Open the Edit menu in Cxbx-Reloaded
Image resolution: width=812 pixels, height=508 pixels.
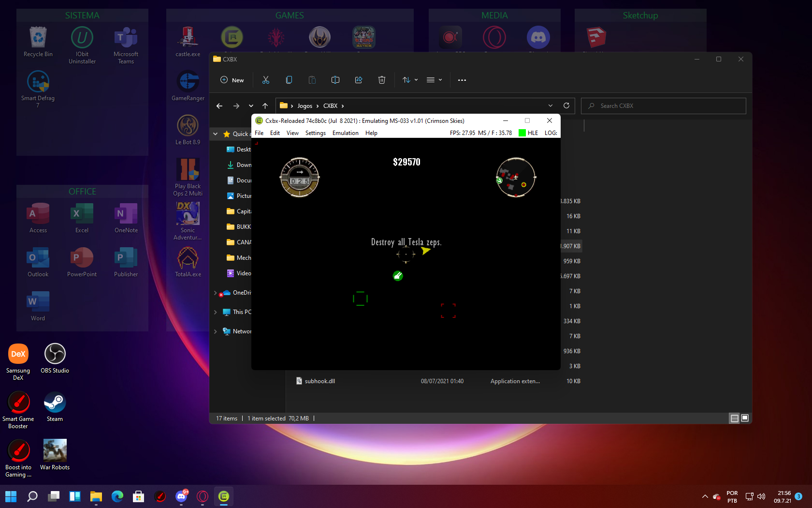tap(275, 133)
